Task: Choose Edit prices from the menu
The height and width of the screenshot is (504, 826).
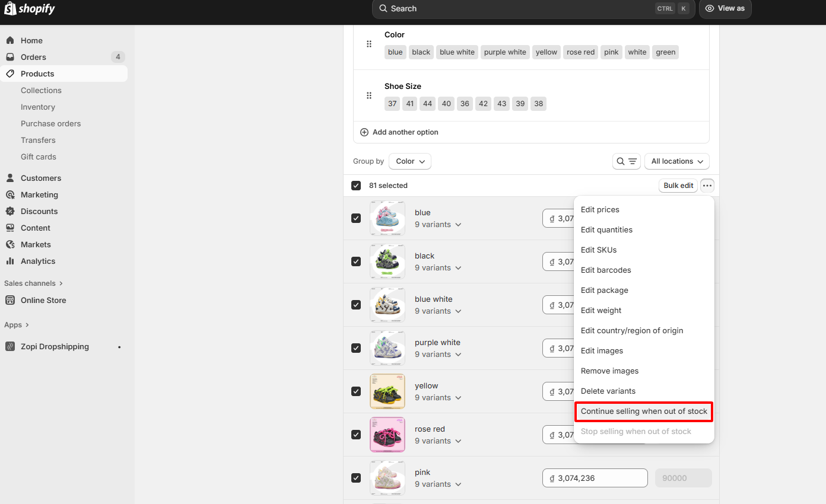Action: (600, 210)
